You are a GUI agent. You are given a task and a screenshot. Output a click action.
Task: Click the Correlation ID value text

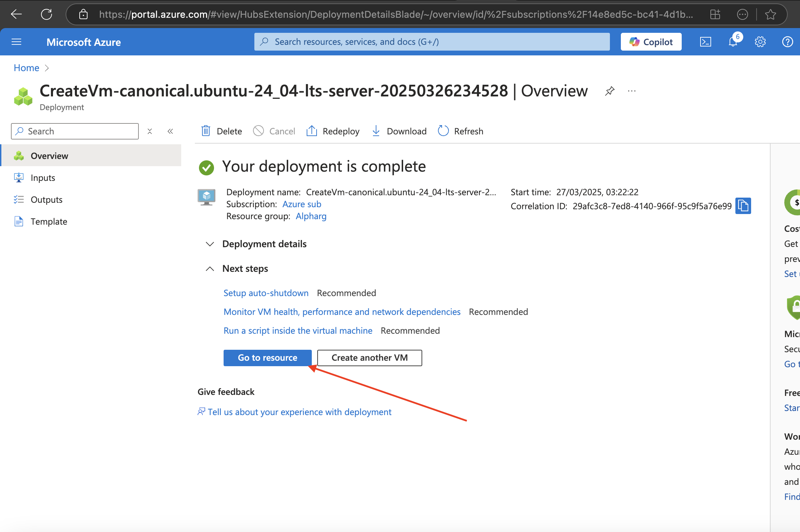click(x=652, y=206)
